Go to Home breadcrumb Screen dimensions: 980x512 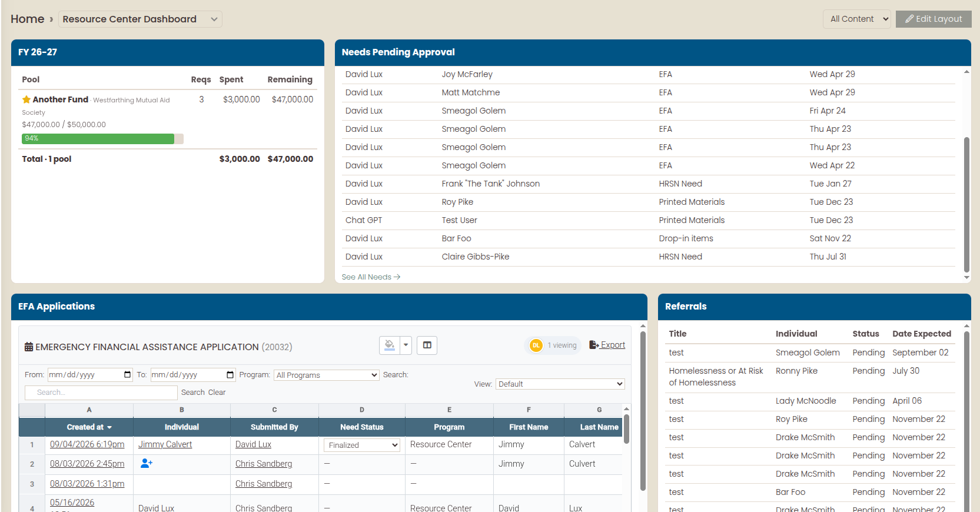click(x=27, y=19)
